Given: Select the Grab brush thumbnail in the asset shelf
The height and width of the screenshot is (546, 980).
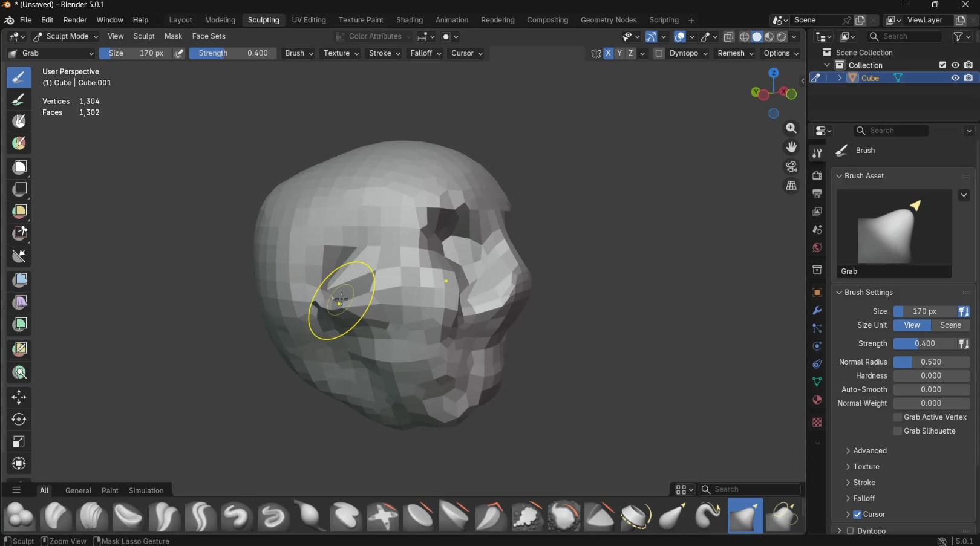Looking at the screenshot, I should pos(745,516).
